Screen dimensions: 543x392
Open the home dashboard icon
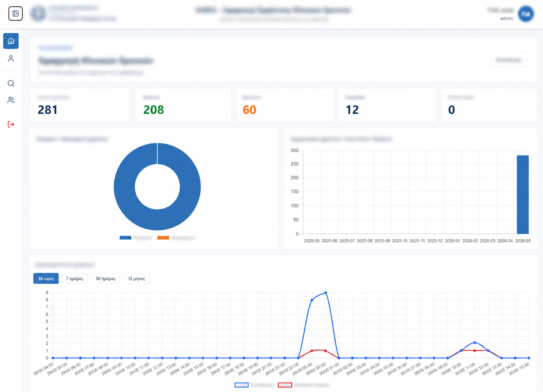[11, 41]
